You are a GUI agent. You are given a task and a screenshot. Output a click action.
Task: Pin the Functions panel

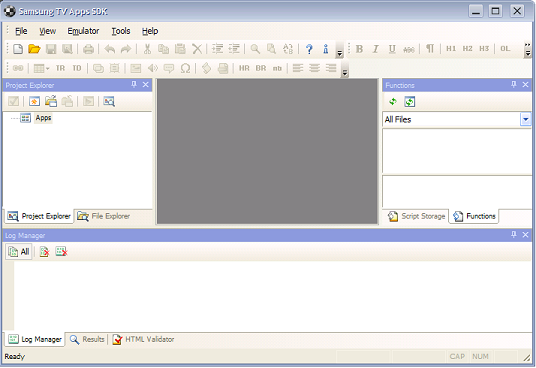[514, 84]
